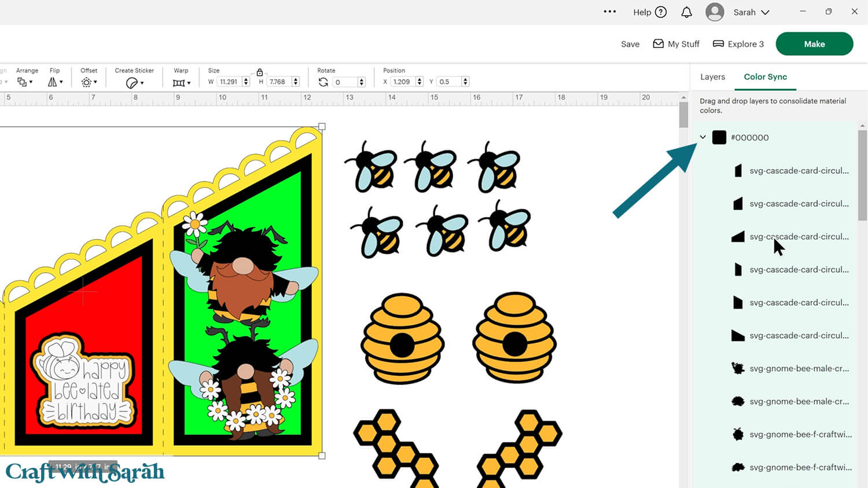
Task: Click the My Stuff envelope icon
Action: (x=659, y=43)
